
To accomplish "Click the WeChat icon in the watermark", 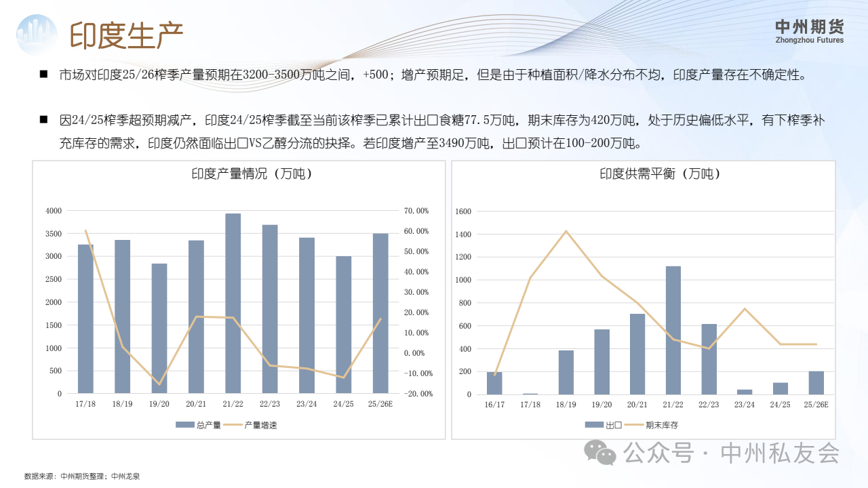I will pyautogui.click(x=601, y=452).
